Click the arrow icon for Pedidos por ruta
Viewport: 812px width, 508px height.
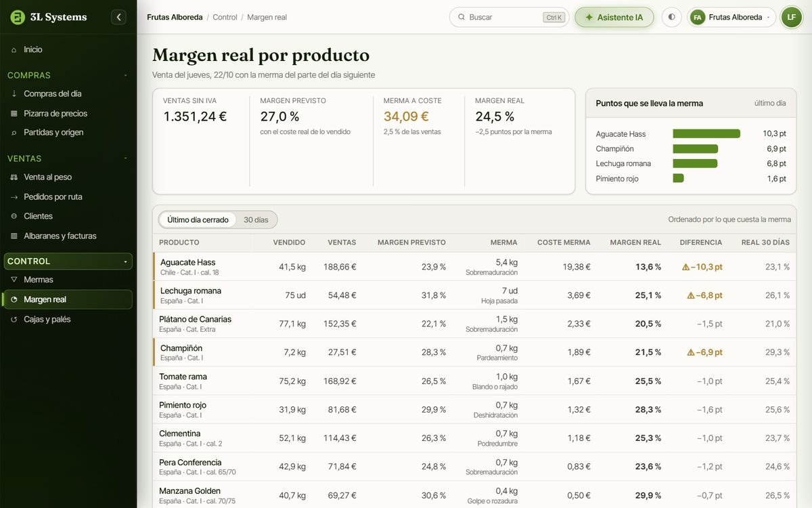pyautogui.click(x=14, y=196)
